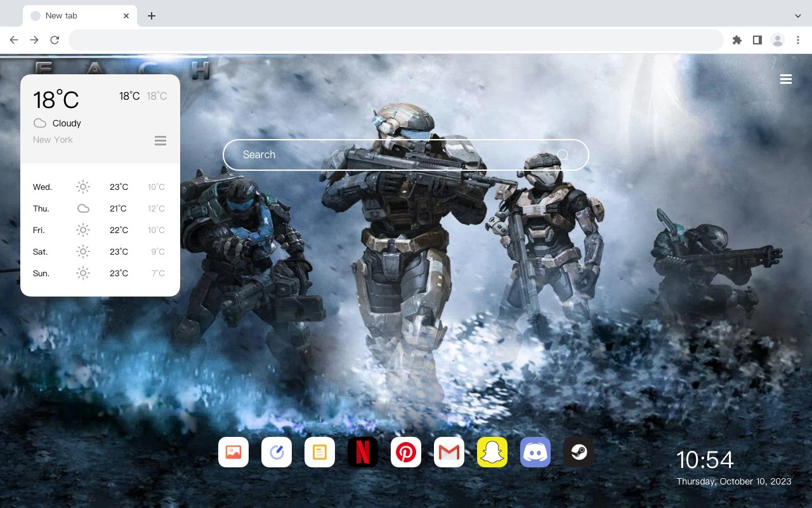Open the Chrome profile avatar
Viewport: 812px width, 508px height.
(778, 40)
